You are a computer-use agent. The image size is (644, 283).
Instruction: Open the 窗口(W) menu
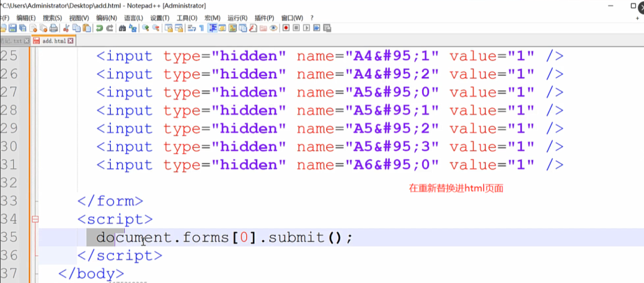[292, 18]
